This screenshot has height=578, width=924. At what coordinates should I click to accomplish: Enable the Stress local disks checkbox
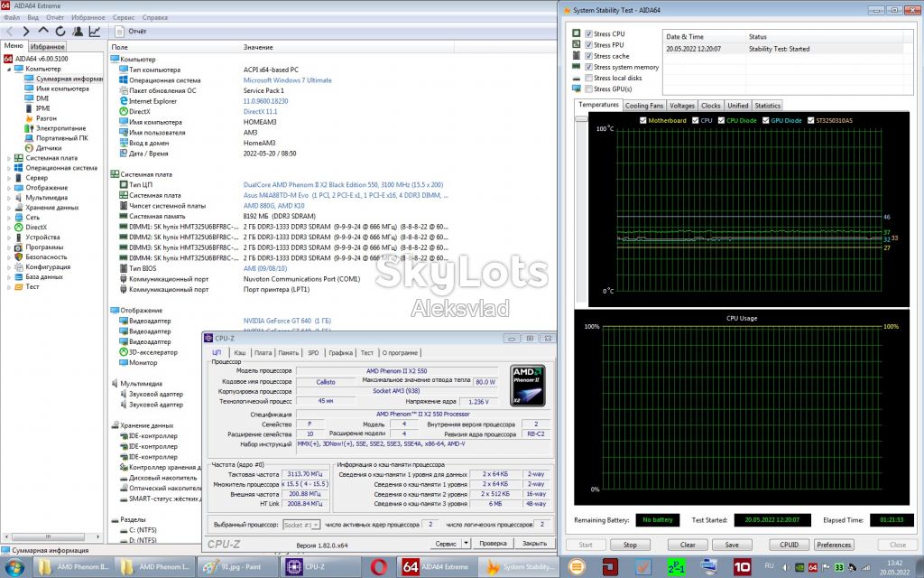588,78
